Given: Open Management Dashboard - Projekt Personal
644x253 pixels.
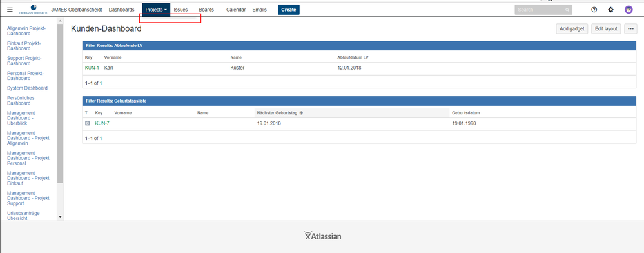Looking at the screenshot, I should click(x=28, y=158).
